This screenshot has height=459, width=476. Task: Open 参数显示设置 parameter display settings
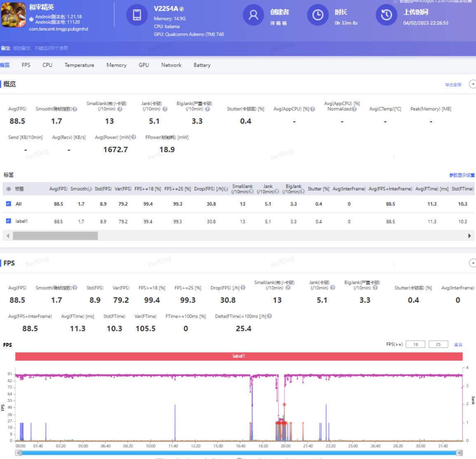[462, 175]
